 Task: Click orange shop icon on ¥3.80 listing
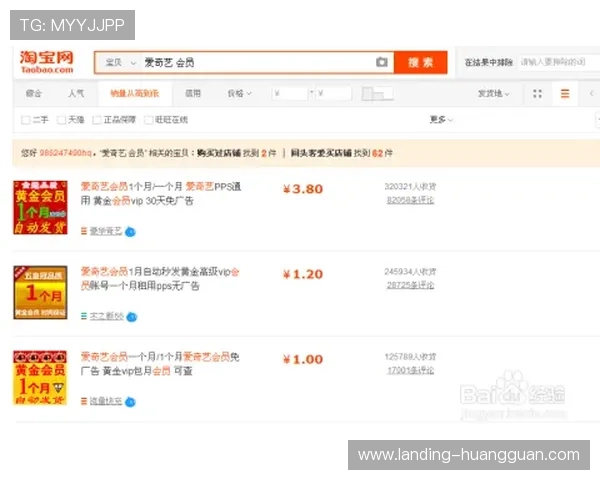click(x=84, y=231)
